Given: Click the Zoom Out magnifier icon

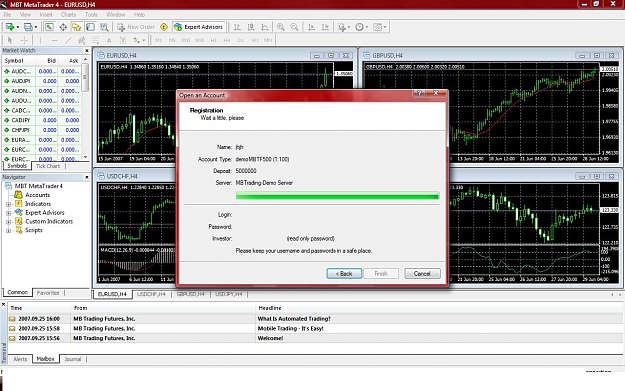Looking at the screenshot, I should (x=294, y=27).
